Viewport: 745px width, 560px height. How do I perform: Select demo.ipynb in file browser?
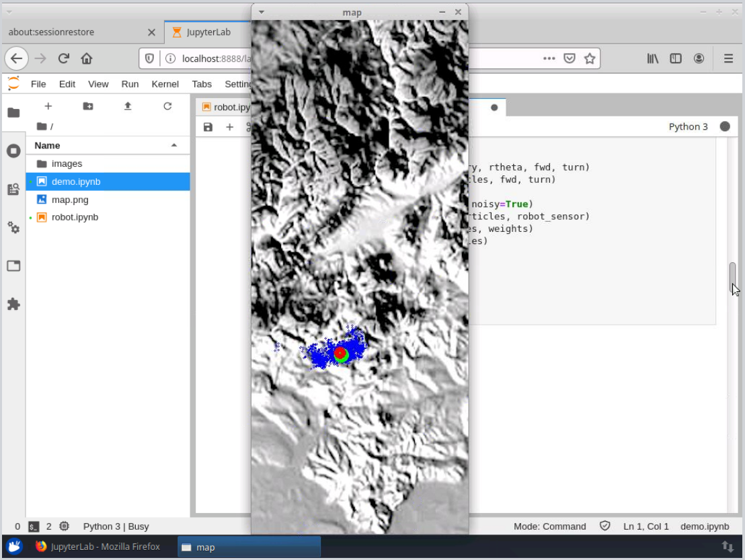click(x=108, y=182)
